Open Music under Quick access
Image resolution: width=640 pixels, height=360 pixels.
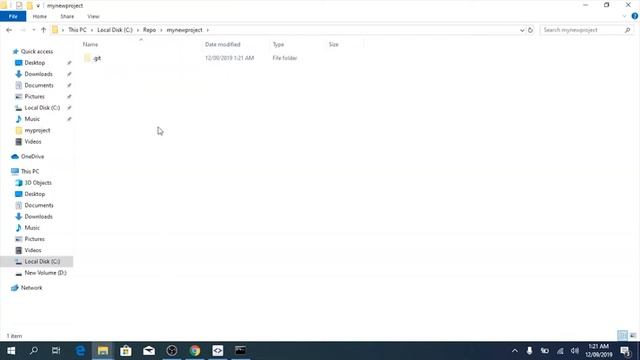pos(32,119)
